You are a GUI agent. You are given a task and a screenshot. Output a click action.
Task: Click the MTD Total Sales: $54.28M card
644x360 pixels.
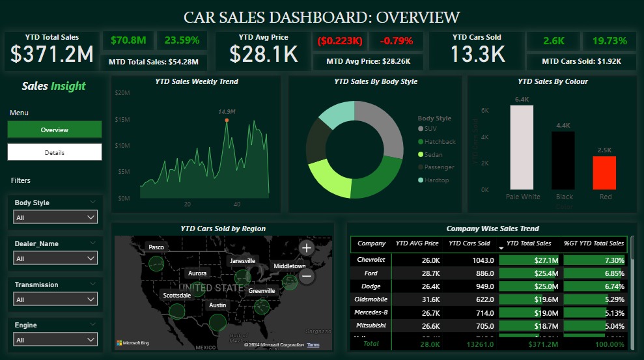pyautogui.click(x=154, y=62)
